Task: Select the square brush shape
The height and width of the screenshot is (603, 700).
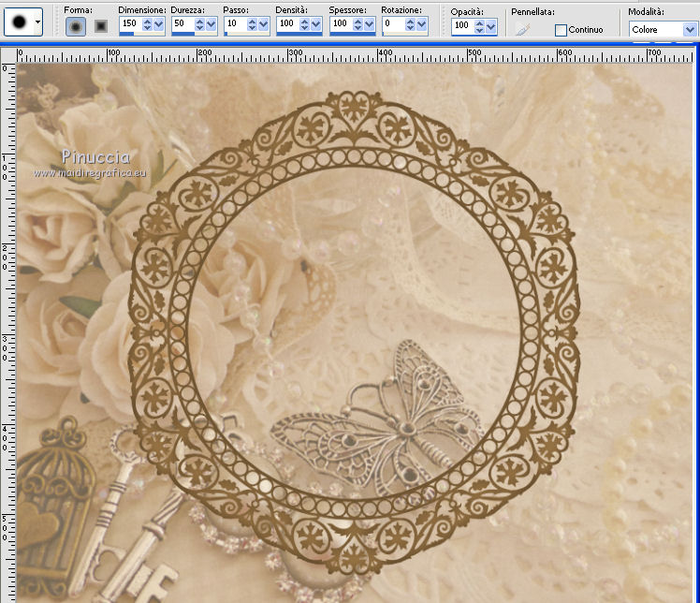Action: (101, 27)
